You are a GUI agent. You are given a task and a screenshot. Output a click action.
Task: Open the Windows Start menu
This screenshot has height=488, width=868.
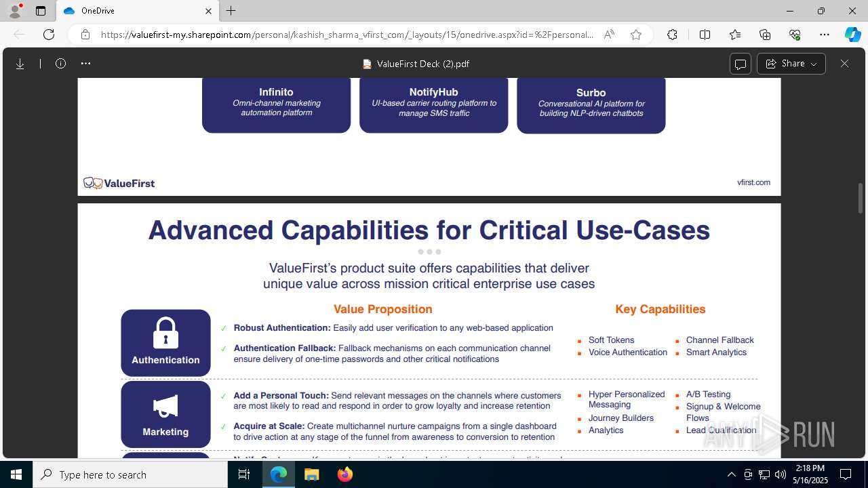click(x=16, y=474)
